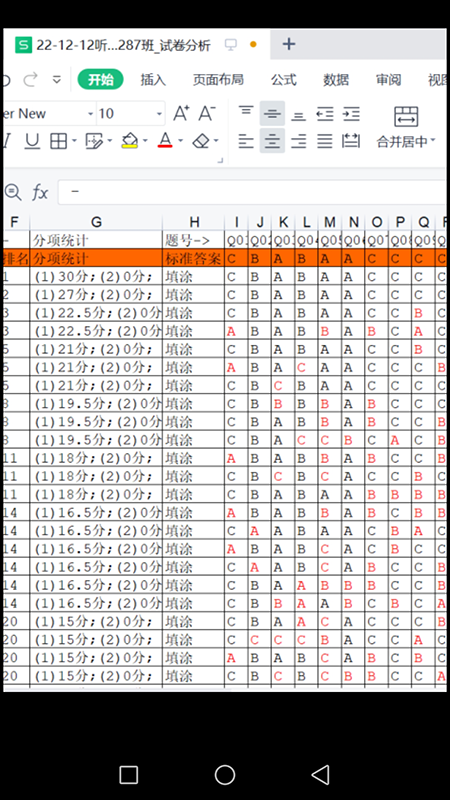Click the fx insert function icon
The height and width of the screenshot is (800, 450).
tap(40, 192)
